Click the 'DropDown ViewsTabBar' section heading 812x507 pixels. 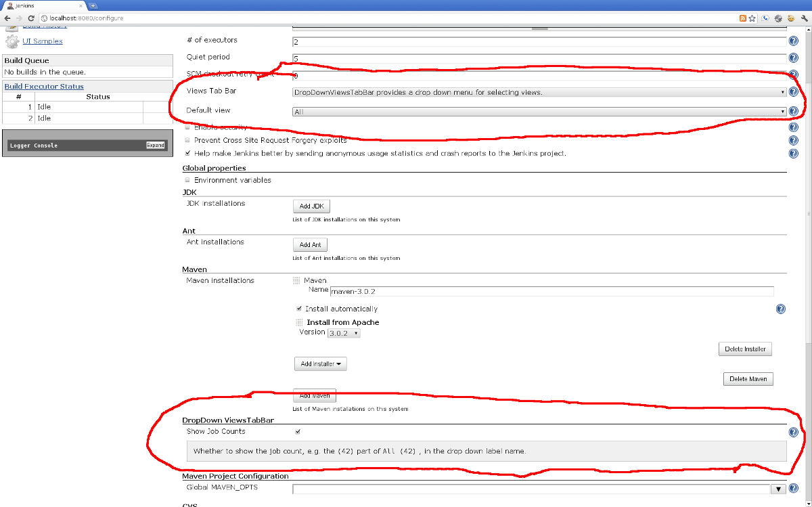(227, 420)
